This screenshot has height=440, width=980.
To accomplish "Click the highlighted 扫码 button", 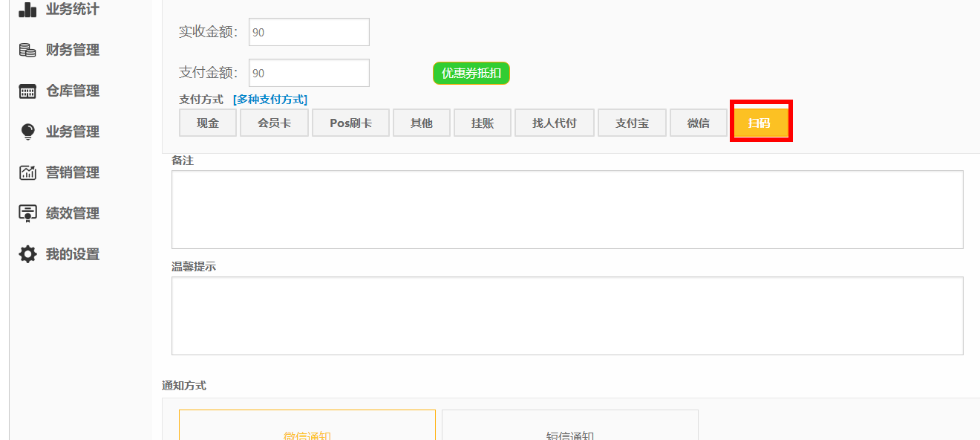I will tap(759, 123).
